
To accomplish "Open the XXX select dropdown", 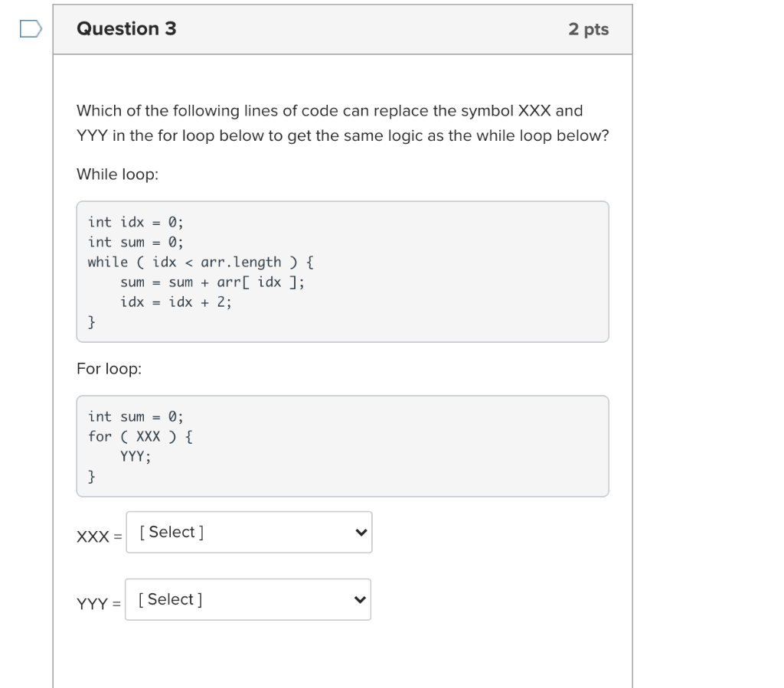I will [249, 532].
